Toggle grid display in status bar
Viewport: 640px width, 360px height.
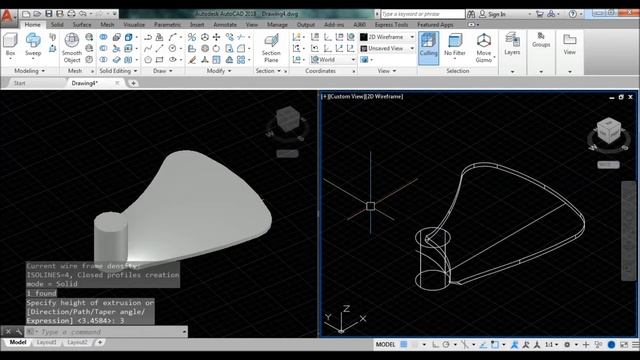404,344
